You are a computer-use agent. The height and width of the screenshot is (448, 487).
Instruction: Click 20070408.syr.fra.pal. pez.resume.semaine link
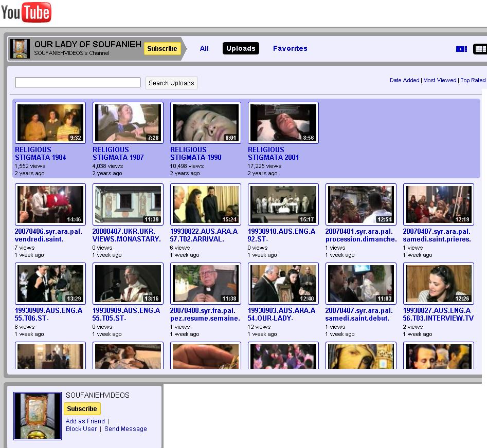[x=205, y=314]
